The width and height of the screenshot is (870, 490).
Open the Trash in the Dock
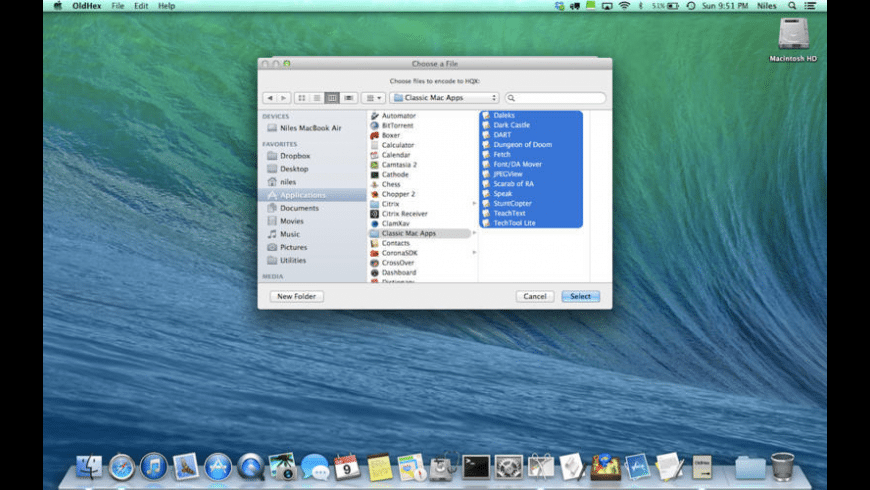(x=782, y=467)
